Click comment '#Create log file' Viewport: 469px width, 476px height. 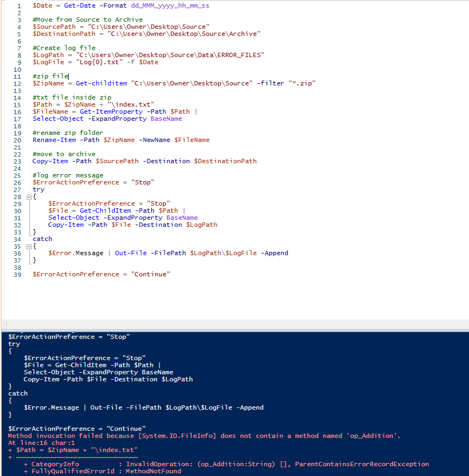coord(64,48)
